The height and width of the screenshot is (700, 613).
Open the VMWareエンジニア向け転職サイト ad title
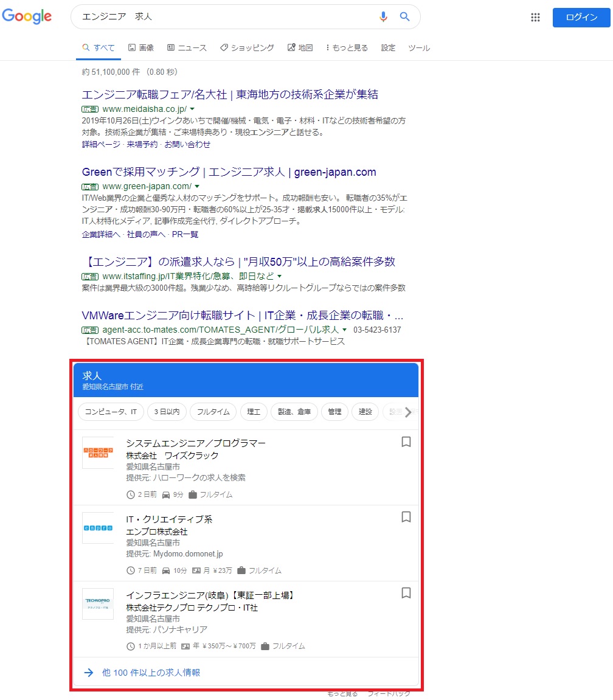[x=243, y=316]
